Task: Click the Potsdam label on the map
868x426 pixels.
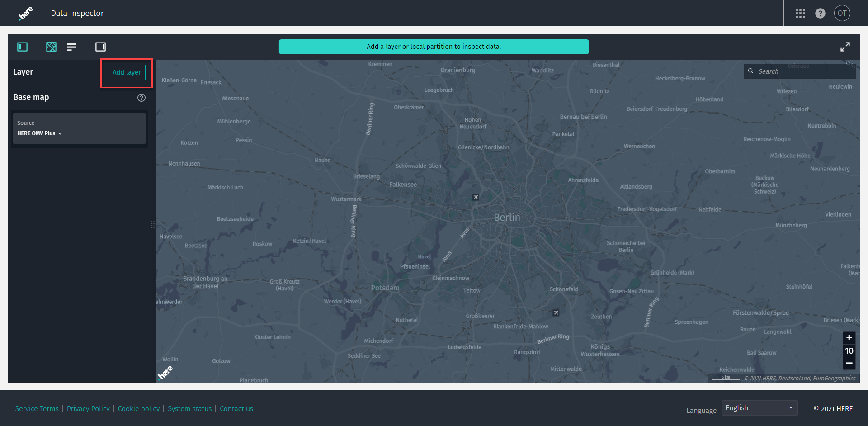Action: [x=385, y=288]
